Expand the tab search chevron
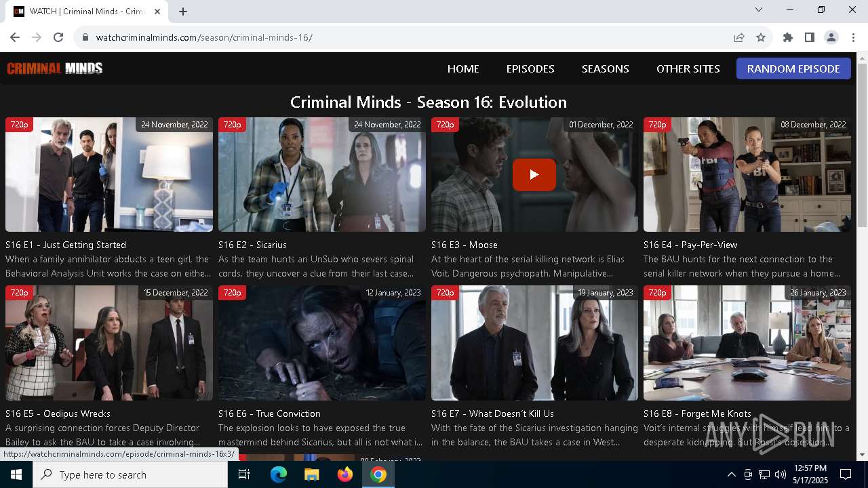 [x=759, y=9]
